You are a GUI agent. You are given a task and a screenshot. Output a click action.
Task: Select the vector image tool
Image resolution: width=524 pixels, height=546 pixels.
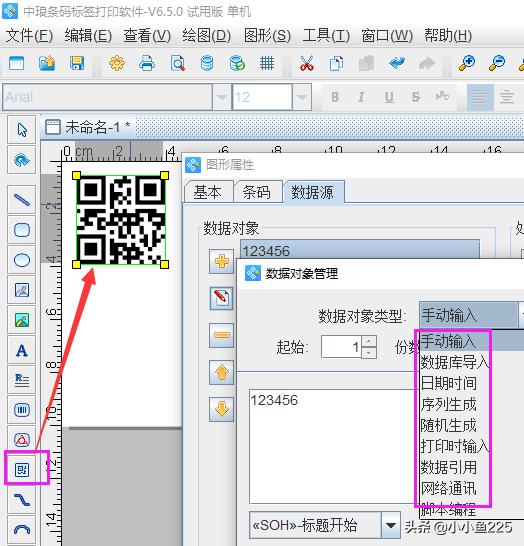(x=22, y=290)
